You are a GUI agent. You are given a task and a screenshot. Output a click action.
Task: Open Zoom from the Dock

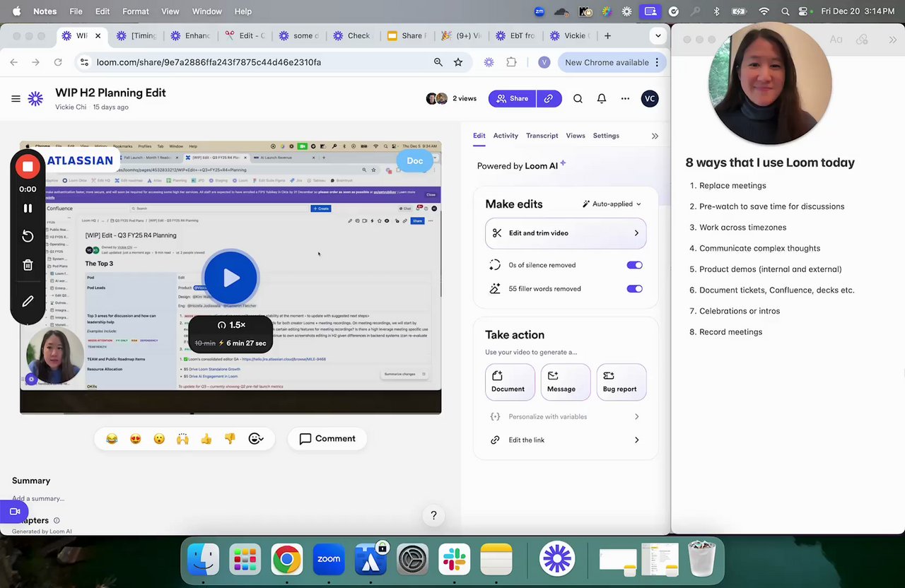[329, 559]
